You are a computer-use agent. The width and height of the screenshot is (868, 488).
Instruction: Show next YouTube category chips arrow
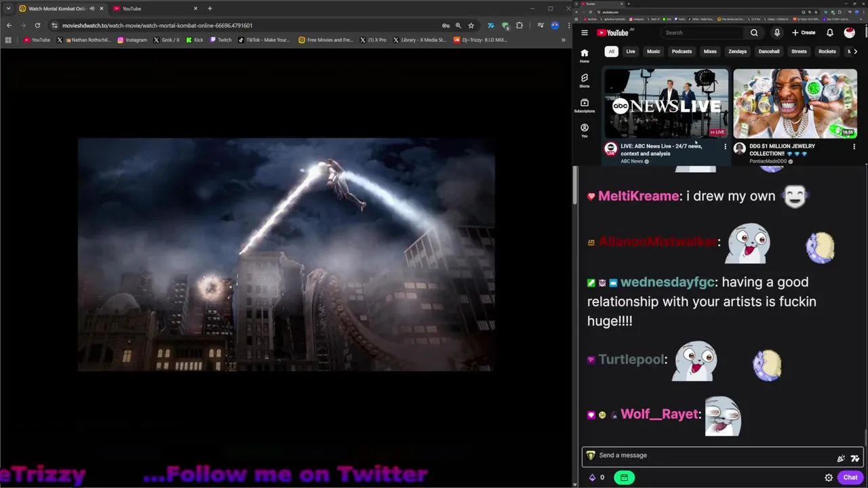point(855,52)
